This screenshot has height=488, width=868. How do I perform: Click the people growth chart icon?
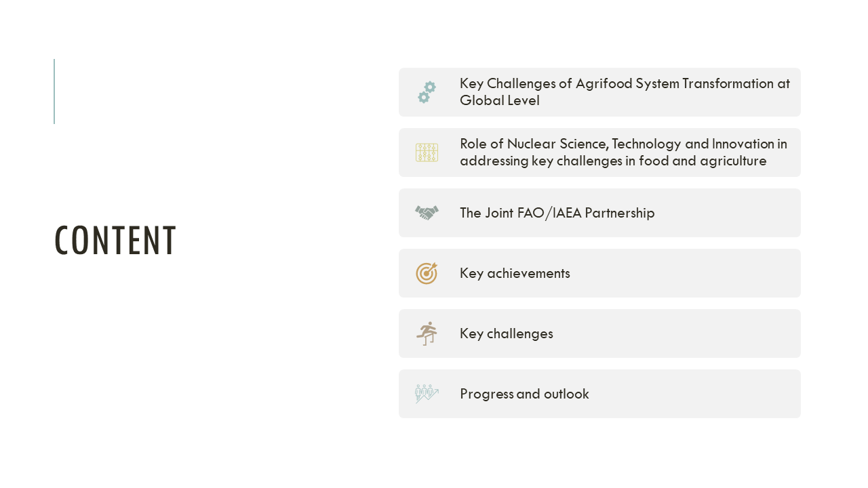[427, 394]
